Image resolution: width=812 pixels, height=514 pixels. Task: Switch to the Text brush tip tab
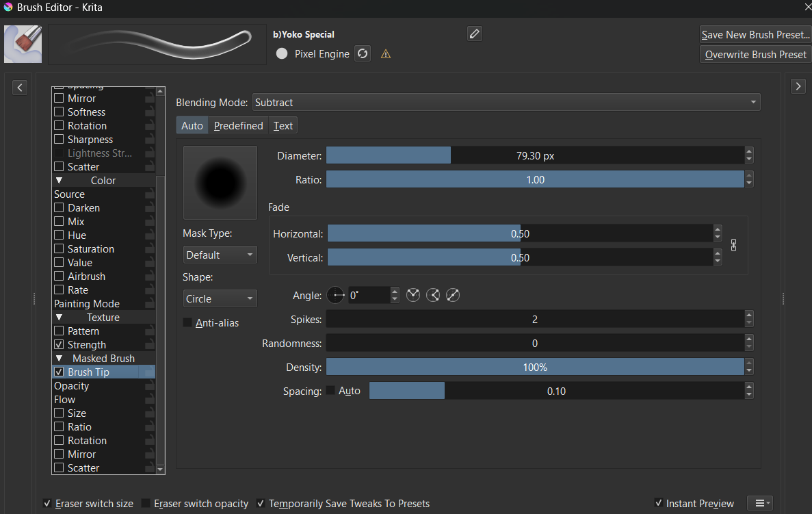click(x=283, y=126)
